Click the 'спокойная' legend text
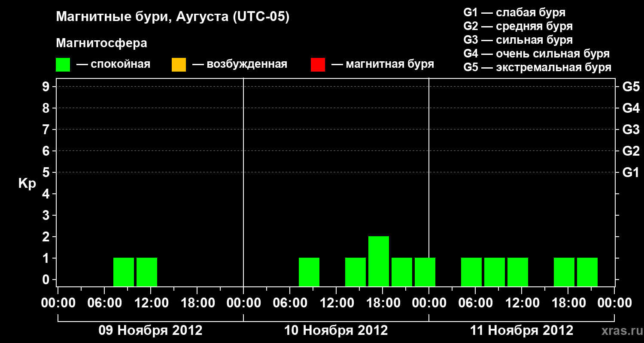This screenshot has height=343, width=644. (120, 64)
